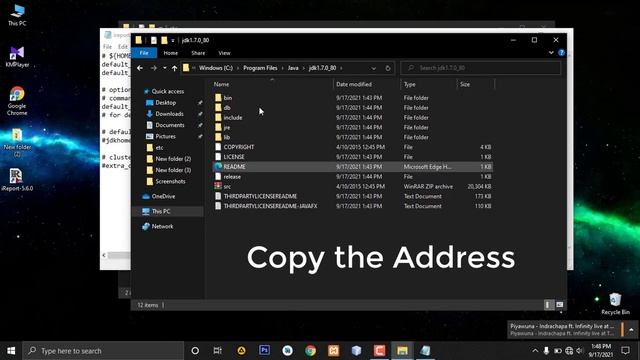Open Network in navigation pane
The image size is (640, 360).
click(x=162, y=227)
